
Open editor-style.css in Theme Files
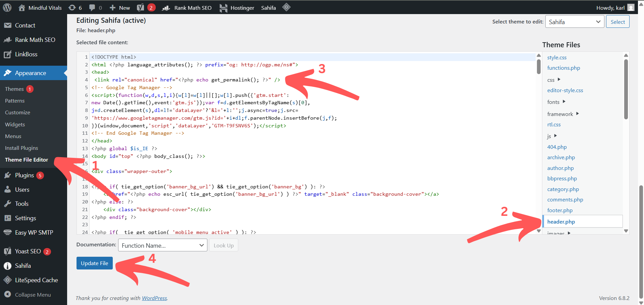coord(565,90)
